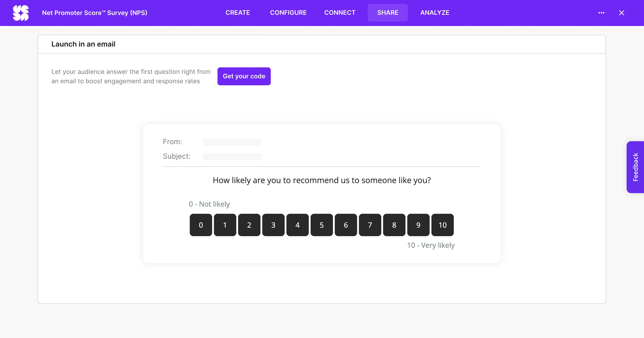The height and width of the screenshot is (338, 644).
Task: Choose rating 5 in the NPS scale
Action: coord(322,225)
